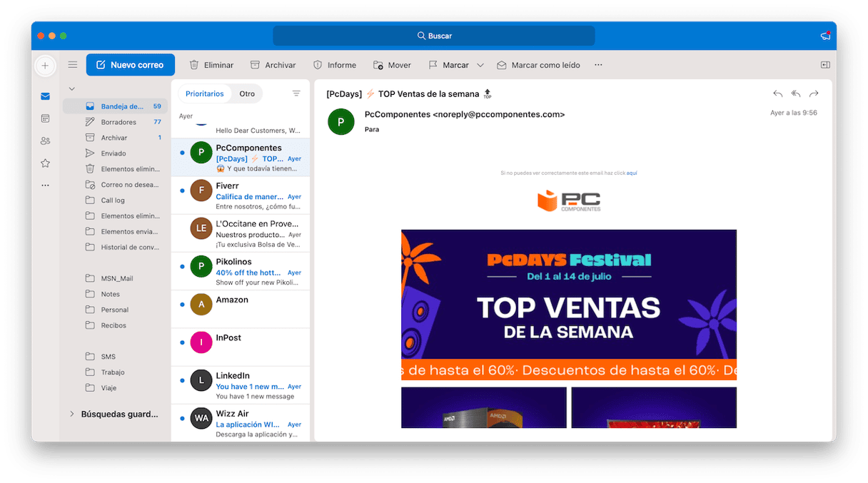Open the Historial de conversaciones folder
The width and height of the screenshot is (868, 483).
point(115,248)
